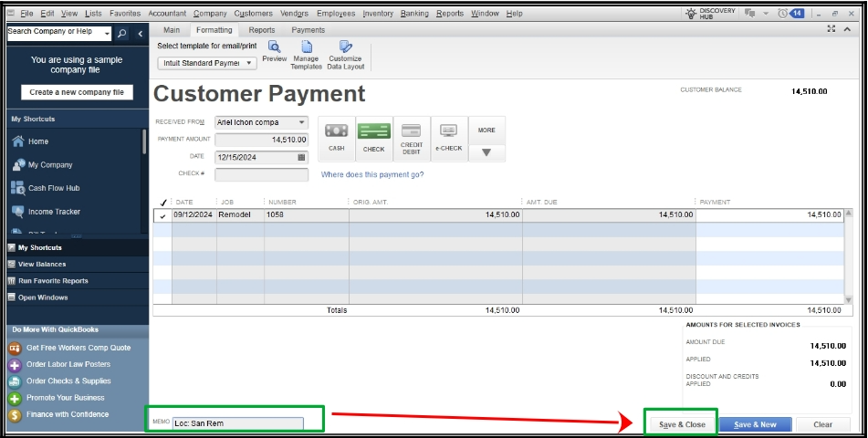The width and height of the screenshot is (868, 438).
Task: Open the Customers menu
Action: (x=253, y=14)
